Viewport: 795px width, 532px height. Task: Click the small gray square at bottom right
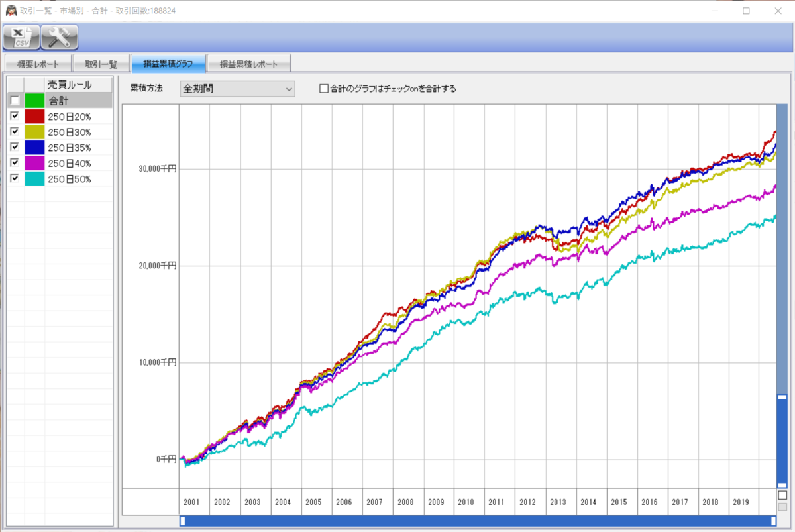tap(782, 507)
